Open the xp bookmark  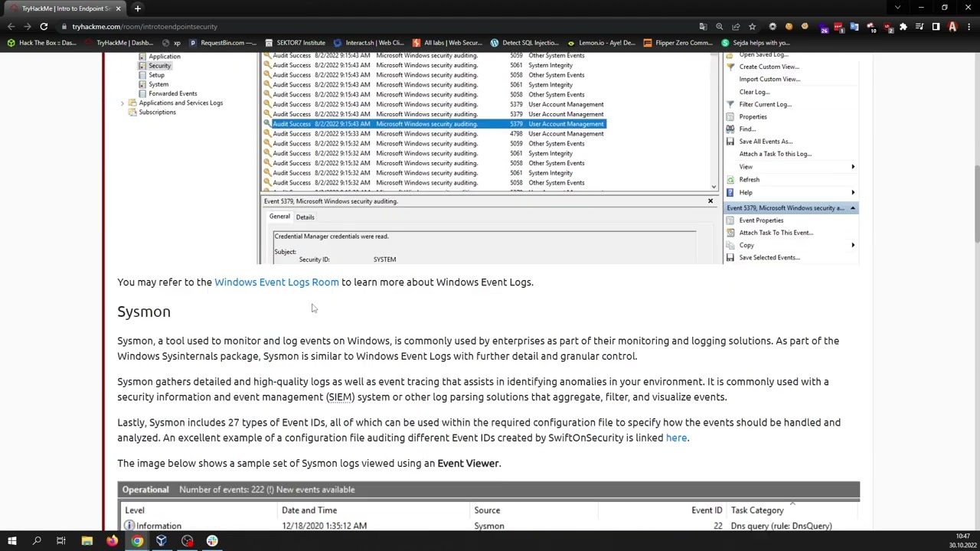pyautogui.click(x=171, y=43)
